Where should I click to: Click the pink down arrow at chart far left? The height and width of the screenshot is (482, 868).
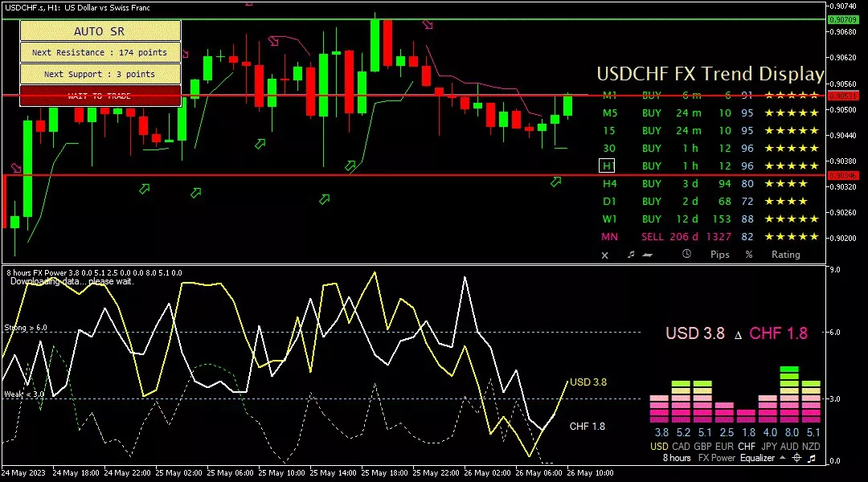point(15,169)
